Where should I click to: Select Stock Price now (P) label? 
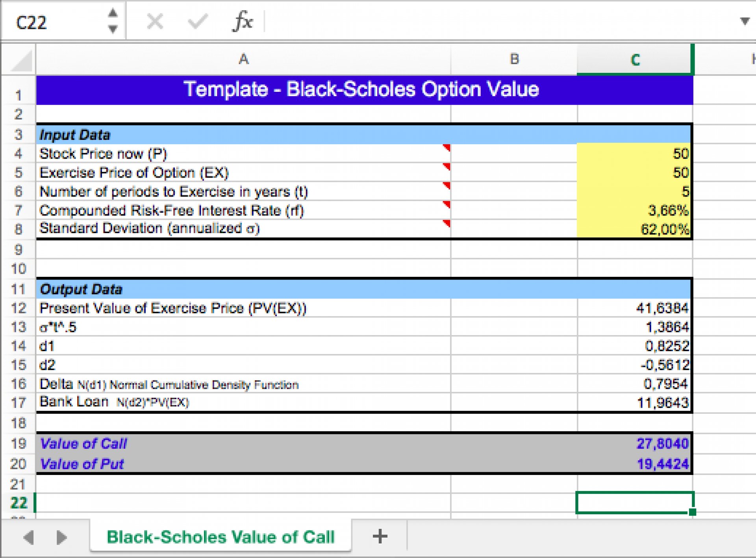click(x=103, y=153)
